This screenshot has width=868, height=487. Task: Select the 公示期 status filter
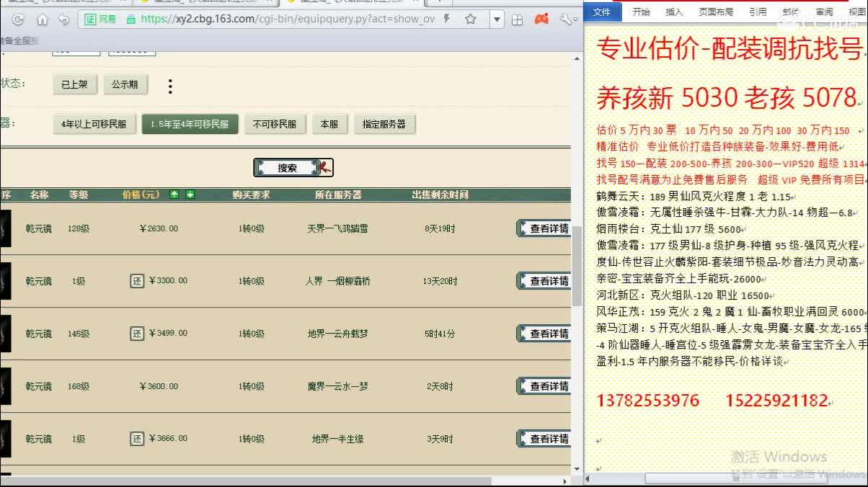pyautogui.click(x=125, y=84)
